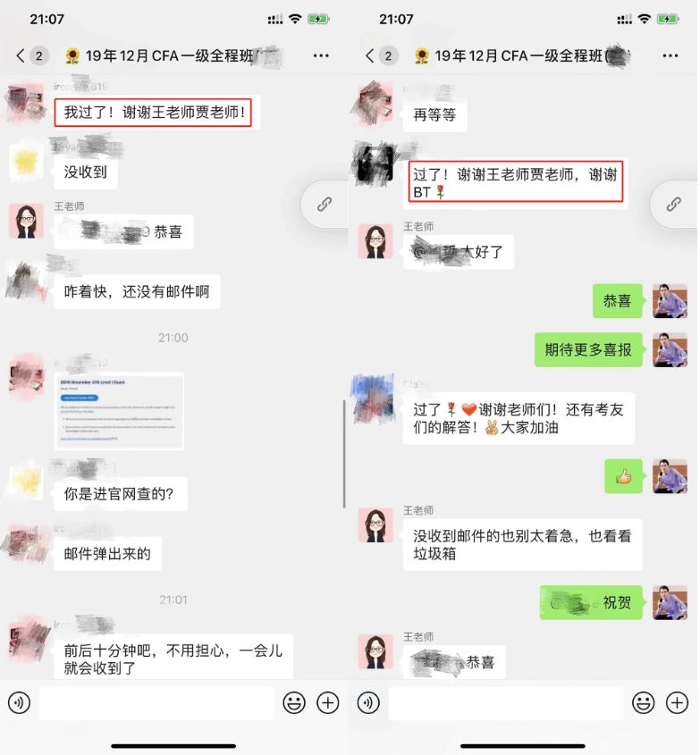Tap the floating link button in right chat
Viewport: 700px width, 755px height.
(x=673, y=204)
